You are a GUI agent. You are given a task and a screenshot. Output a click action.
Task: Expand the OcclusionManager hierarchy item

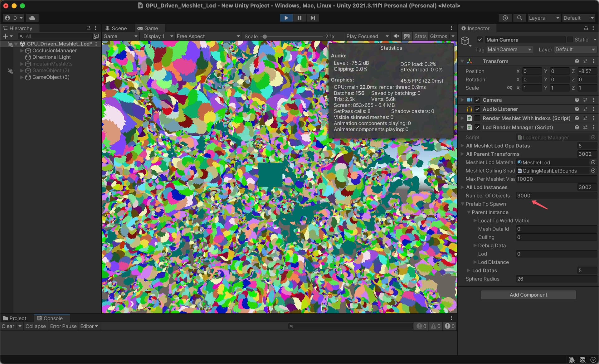[x=22, y=51]
